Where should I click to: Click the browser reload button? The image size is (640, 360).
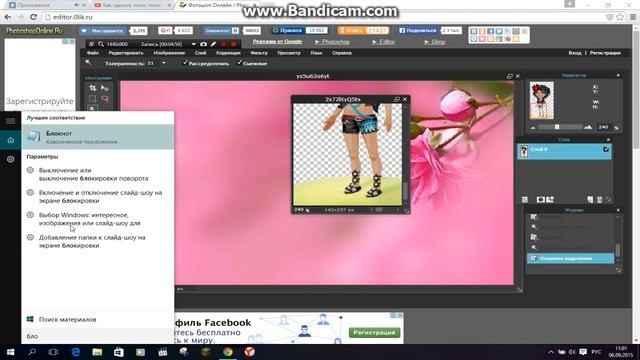pyautogui.click(x=33, y=17)
